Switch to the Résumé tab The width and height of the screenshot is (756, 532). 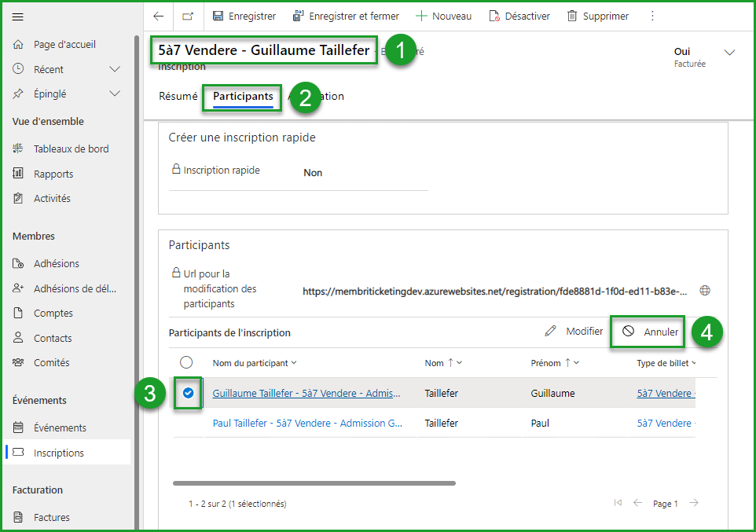click(x=178, y=97)
